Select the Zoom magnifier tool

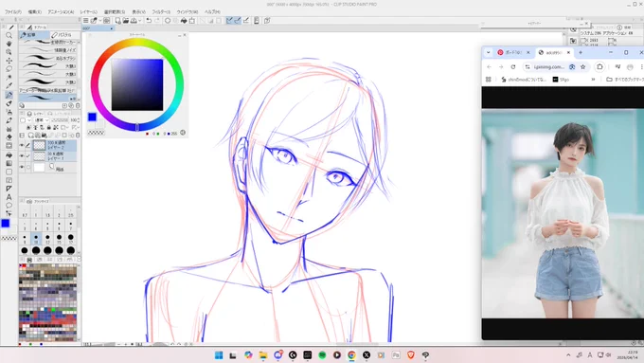pos(9,35)
